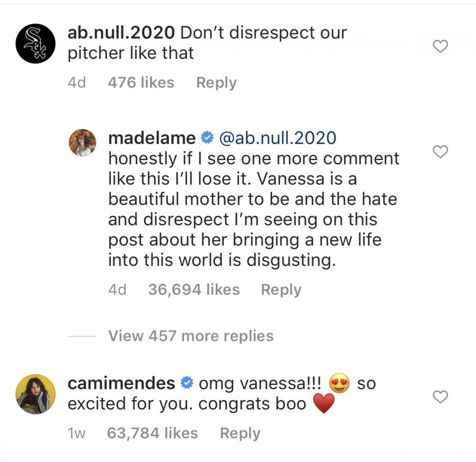Click the heart-eyes emoji in camimendes' comment

click(340, 383)
